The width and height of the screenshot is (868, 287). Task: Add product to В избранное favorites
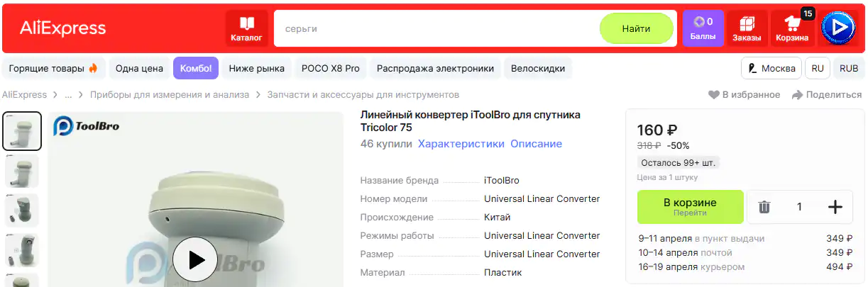click(744, 94)
